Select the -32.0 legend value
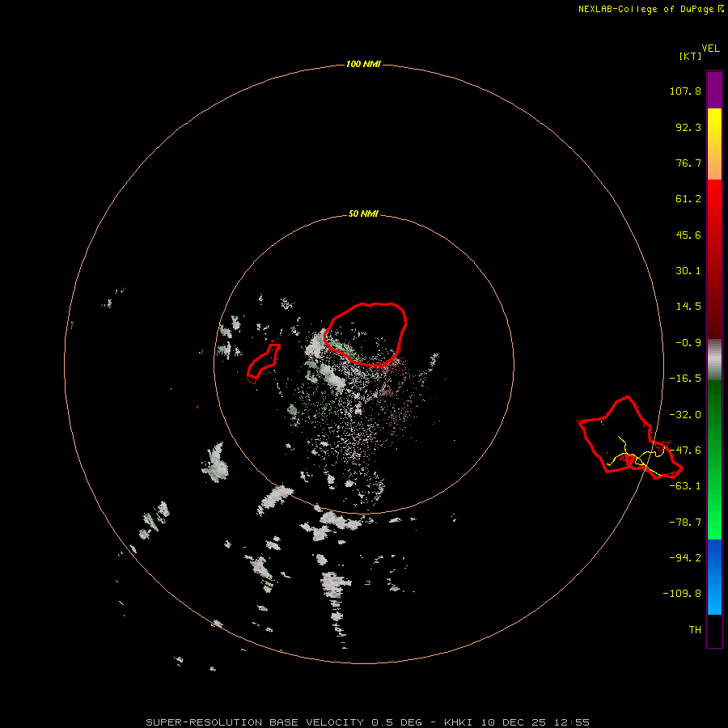This screenshot has height=728, width=728. (685, 415)
